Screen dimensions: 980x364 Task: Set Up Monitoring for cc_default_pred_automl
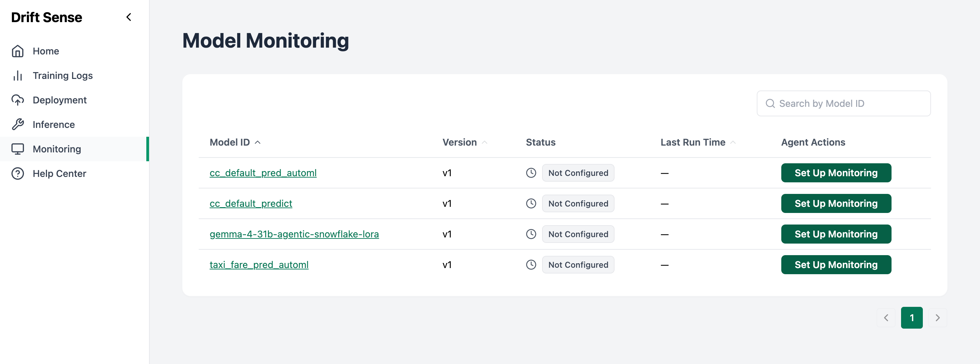coord(836,173)
